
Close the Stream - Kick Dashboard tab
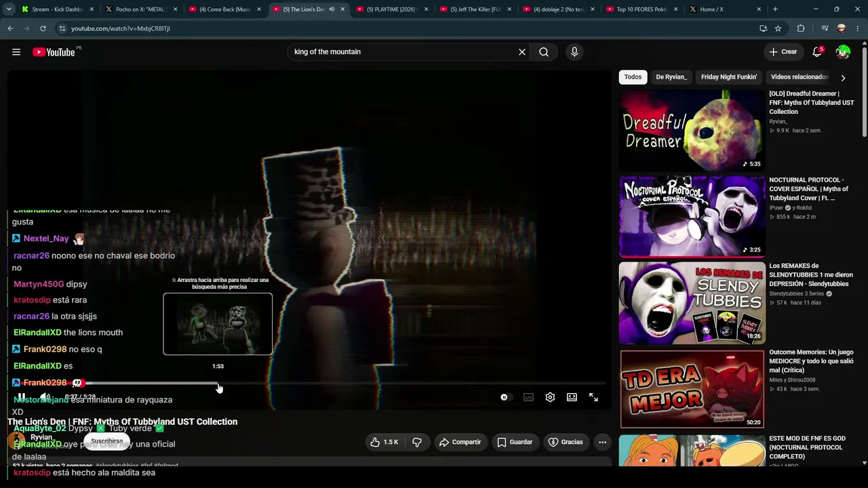pyautogui.click(x=92, y=9)
